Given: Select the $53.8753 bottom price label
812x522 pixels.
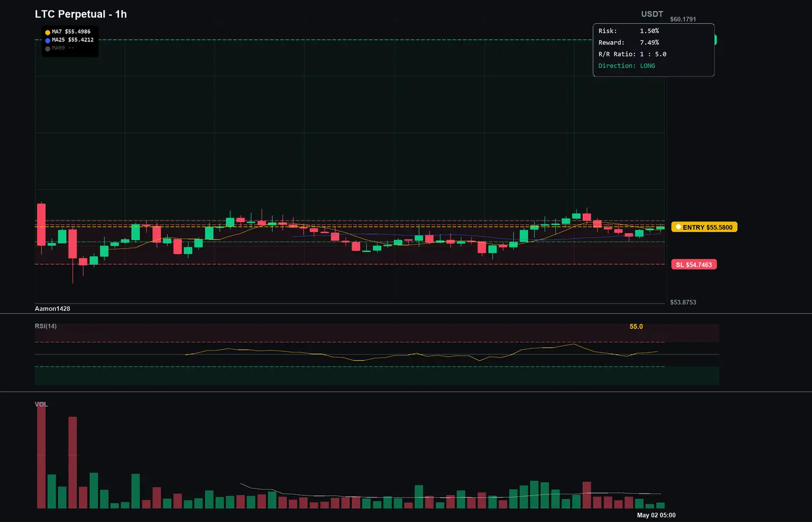Looking at the screenshot, I should click(x=683, y=302).
